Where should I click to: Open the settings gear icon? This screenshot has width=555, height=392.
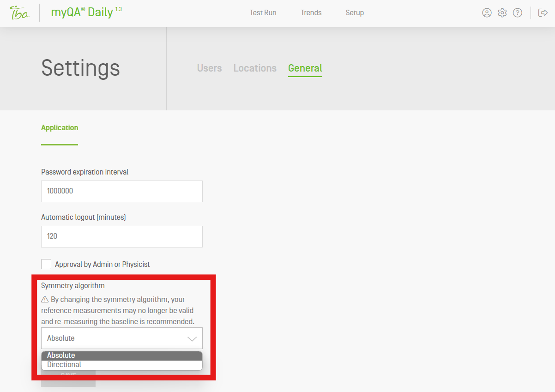tap(502, 13)
